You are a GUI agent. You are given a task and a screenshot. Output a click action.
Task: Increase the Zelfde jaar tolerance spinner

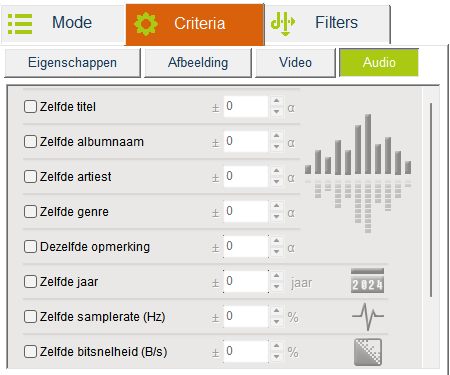276,276
